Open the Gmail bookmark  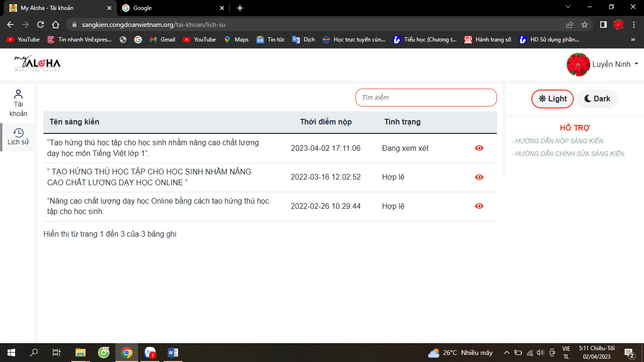pos(162,40)
